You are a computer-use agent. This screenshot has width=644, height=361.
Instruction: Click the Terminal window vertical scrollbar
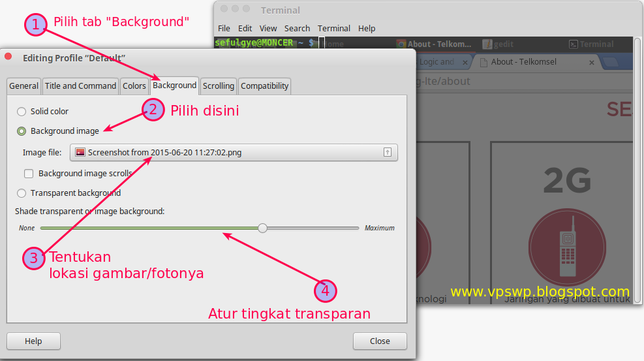[x=637, y=170]
